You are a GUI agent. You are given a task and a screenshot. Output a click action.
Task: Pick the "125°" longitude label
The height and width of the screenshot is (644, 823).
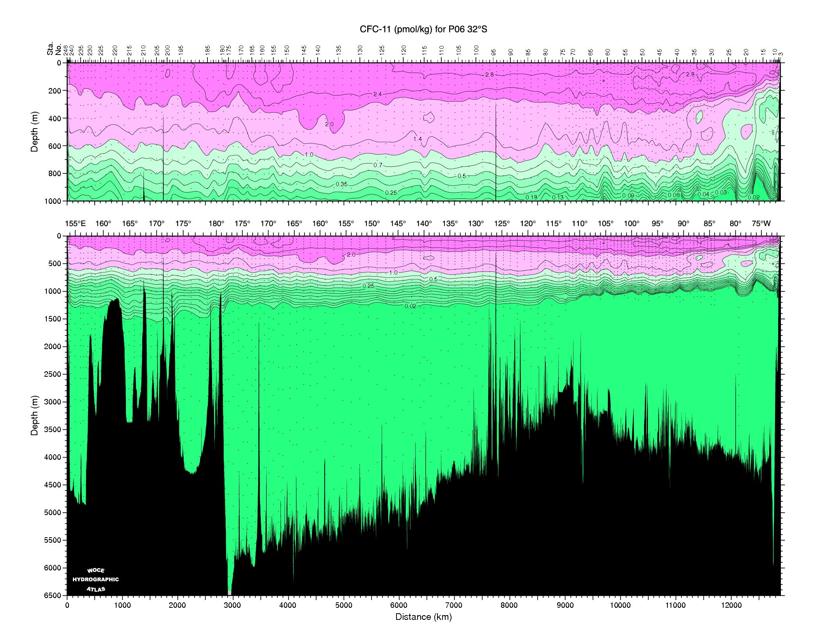502,224
